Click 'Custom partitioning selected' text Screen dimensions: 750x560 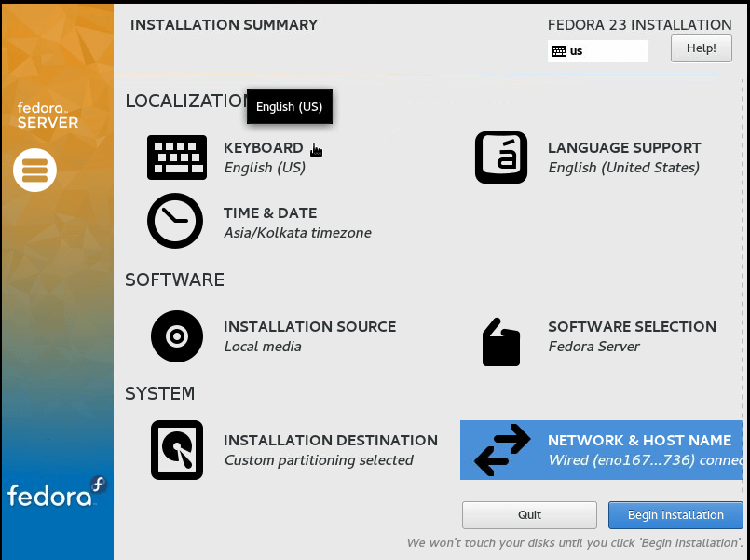[x=319, y=460]
